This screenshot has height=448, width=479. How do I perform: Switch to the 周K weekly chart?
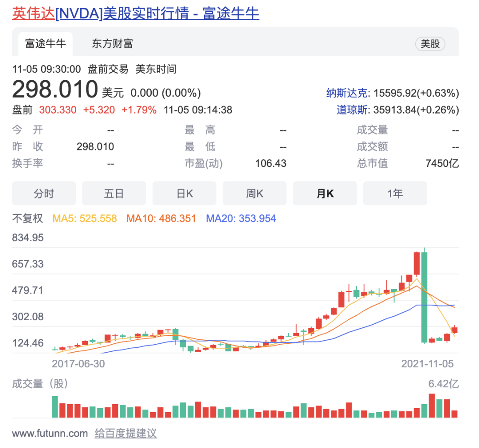[255, 193]
